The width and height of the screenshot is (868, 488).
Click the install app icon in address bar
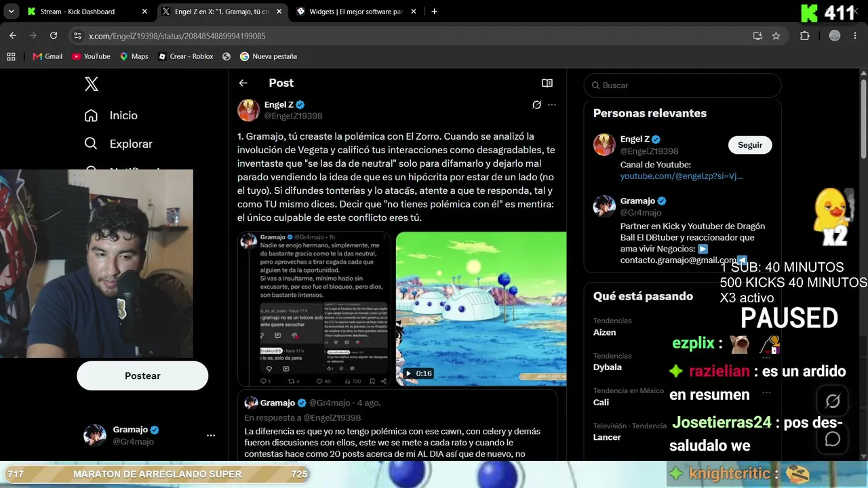(x=757, y=35)
